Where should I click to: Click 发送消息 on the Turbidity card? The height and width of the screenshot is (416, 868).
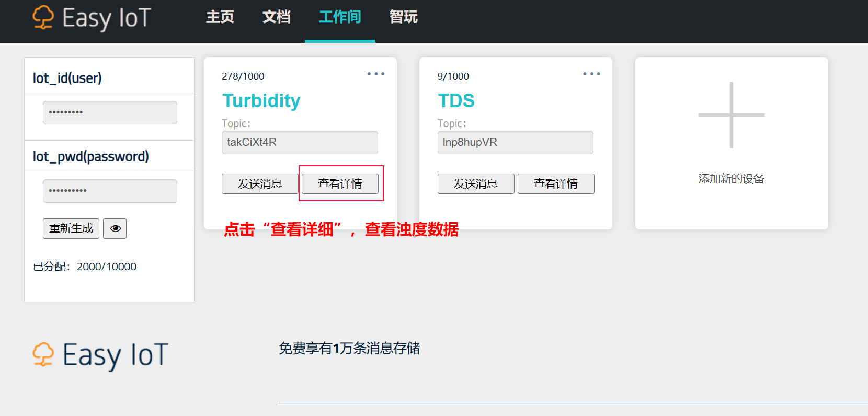click(260, 183)
